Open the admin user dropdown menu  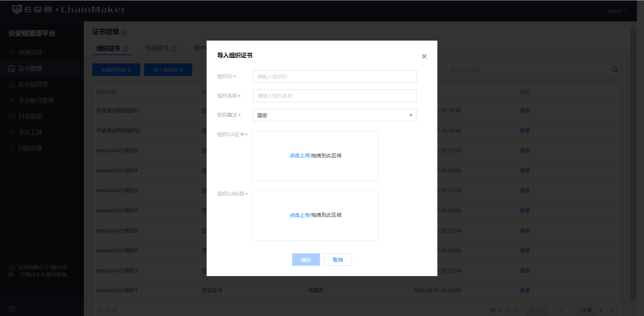(617, 11)
